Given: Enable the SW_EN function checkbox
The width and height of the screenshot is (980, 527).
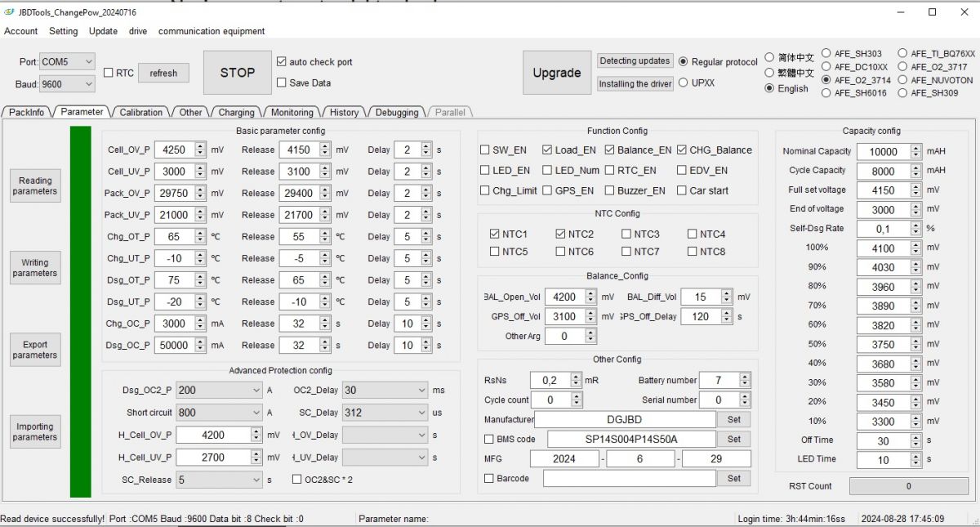Looking at the screenshot, I should tap(485, 150).
